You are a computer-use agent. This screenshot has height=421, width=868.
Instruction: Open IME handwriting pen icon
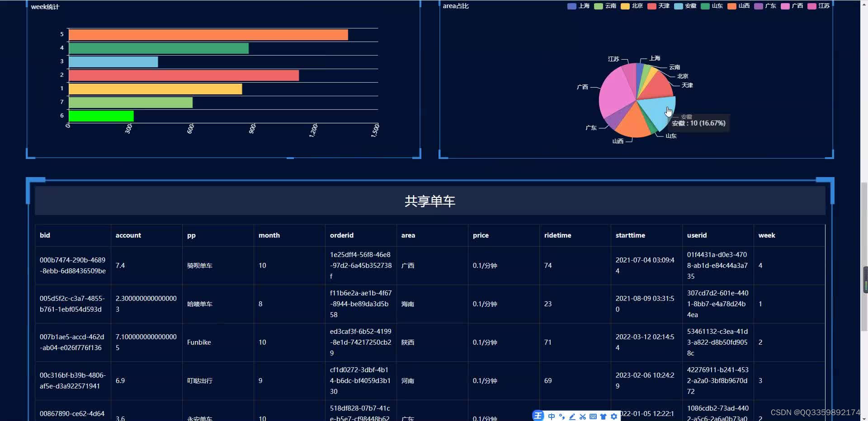click(572, 416)
